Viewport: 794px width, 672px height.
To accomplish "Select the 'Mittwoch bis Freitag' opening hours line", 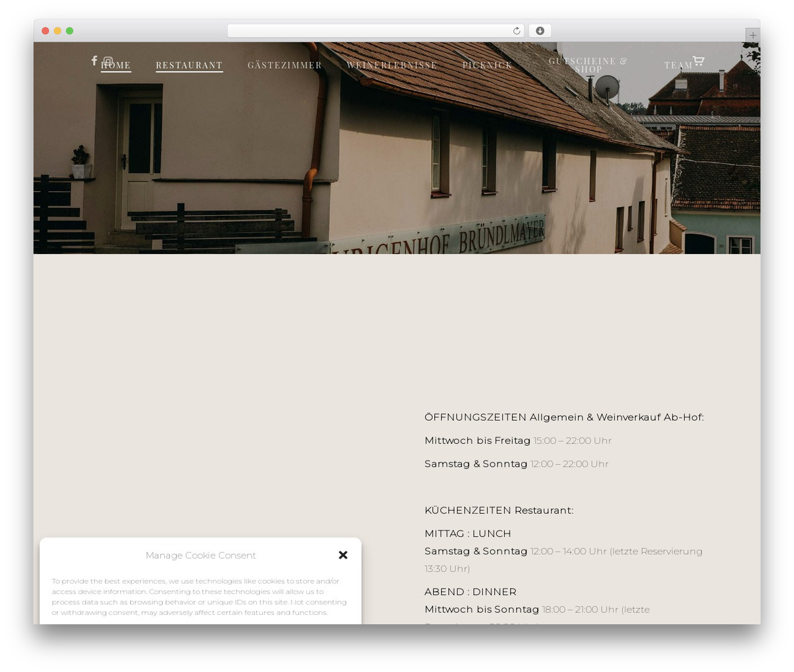I will [518, 441].
